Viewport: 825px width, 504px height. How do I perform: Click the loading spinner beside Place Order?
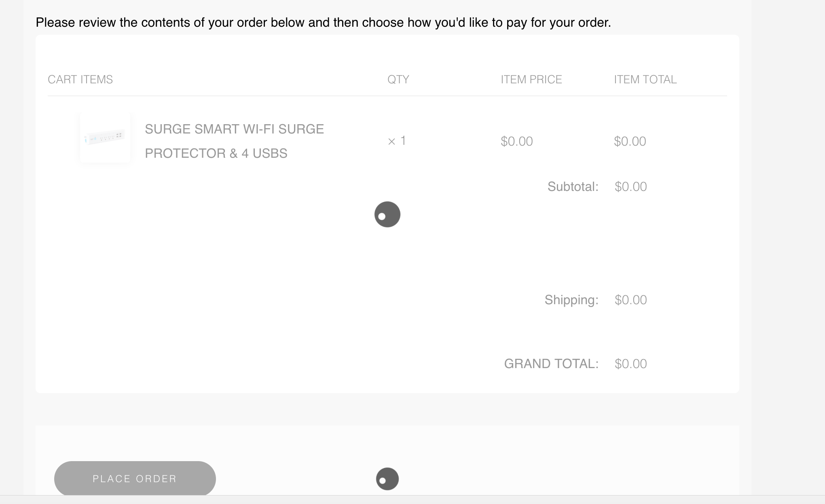coord(387,479)
